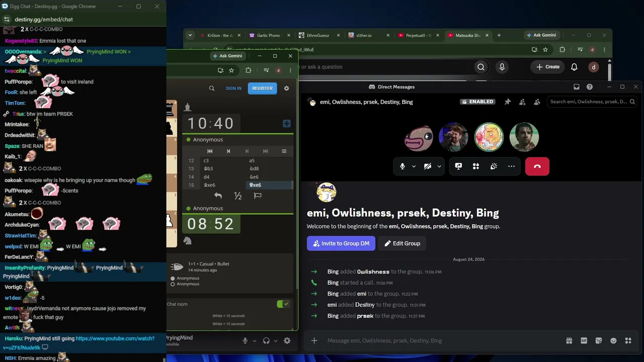Hang up the Discord call

[537, 166]
